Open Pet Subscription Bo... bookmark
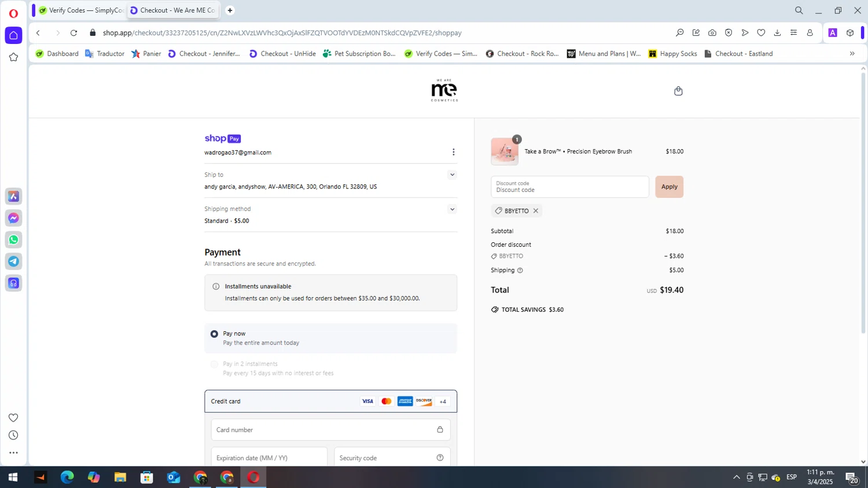Screen dimensions: 868x488 tap(359, 54)
